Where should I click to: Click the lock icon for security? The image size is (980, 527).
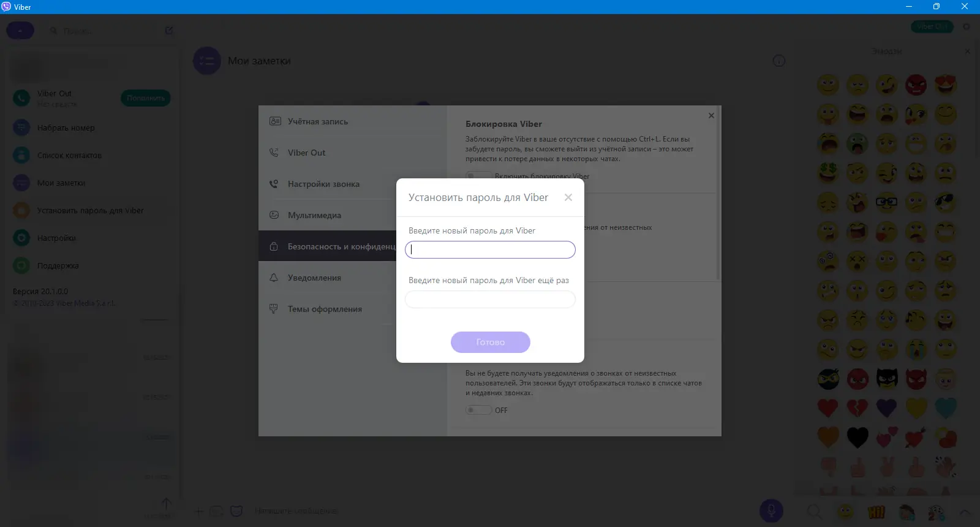(x=274, y=246)
